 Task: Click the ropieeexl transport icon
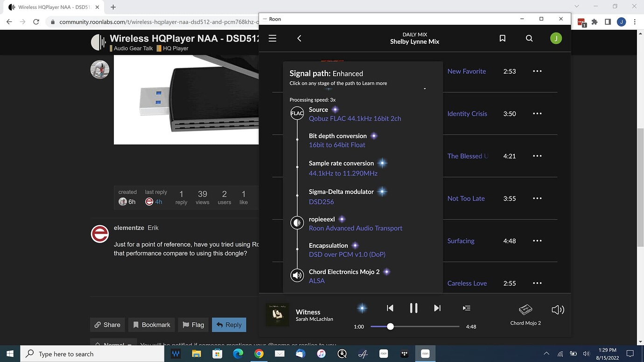[297, 223]
